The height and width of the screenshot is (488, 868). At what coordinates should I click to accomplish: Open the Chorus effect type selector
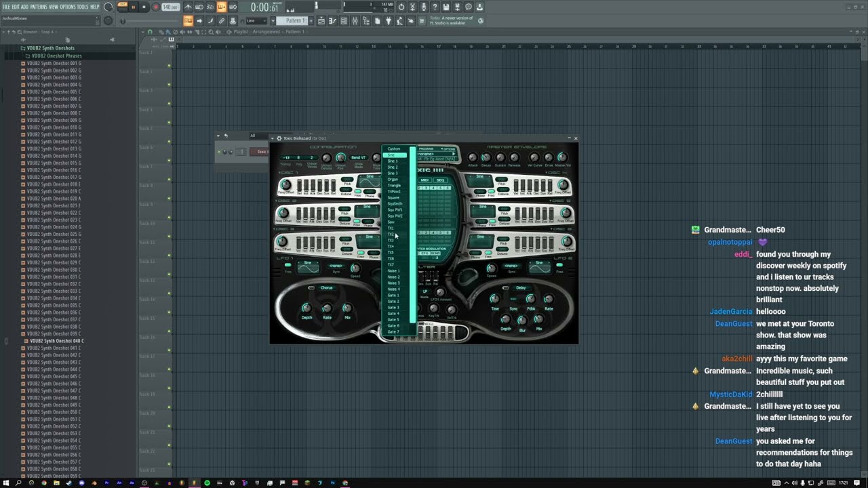pyautogui.click(x=327, y=288)
